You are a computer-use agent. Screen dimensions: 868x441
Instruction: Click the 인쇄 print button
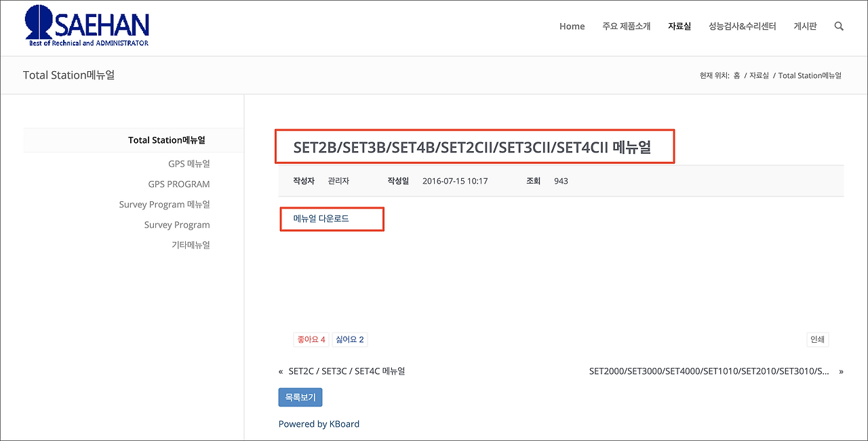point(817,339)
